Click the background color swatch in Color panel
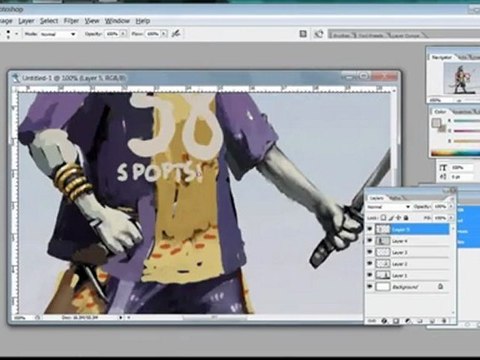The image size is (480, 360). 442,128
